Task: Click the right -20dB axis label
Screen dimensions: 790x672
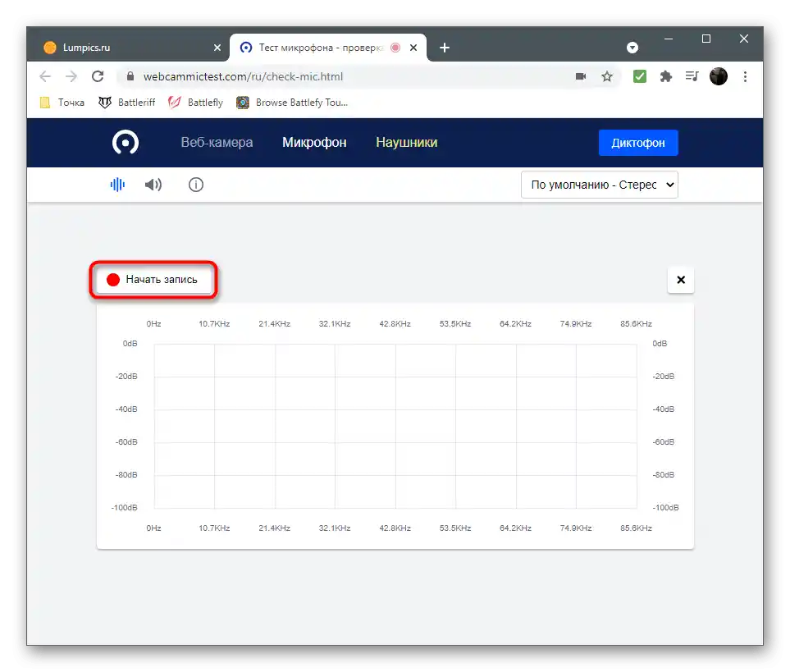Action: pyautogui.click(x=664, y=377)
